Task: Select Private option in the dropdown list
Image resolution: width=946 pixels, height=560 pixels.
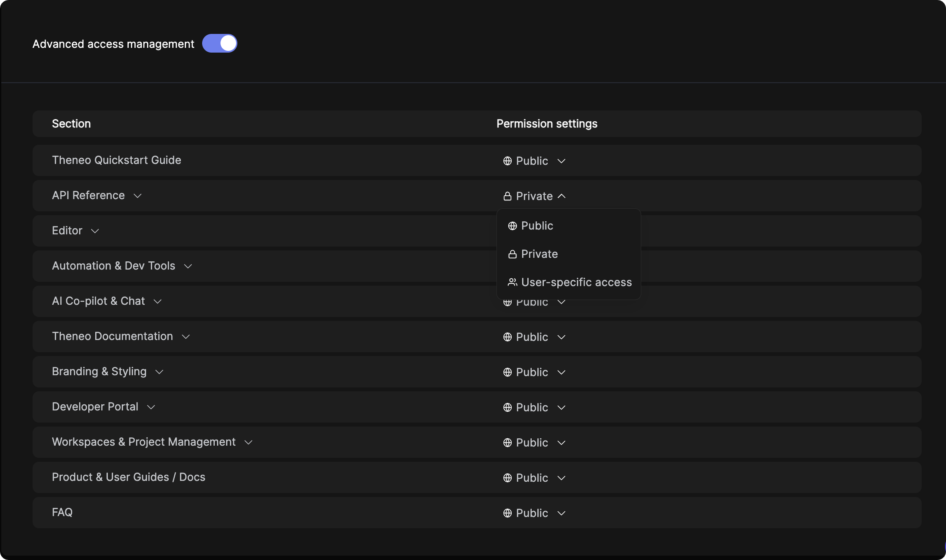Action: 539,254
